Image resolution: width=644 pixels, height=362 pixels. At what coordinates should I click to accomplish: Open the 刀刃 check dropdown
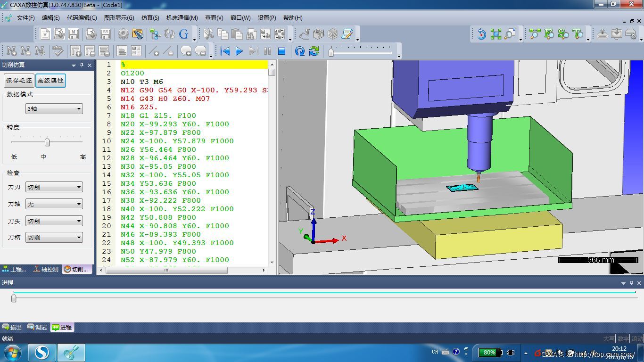54,187
